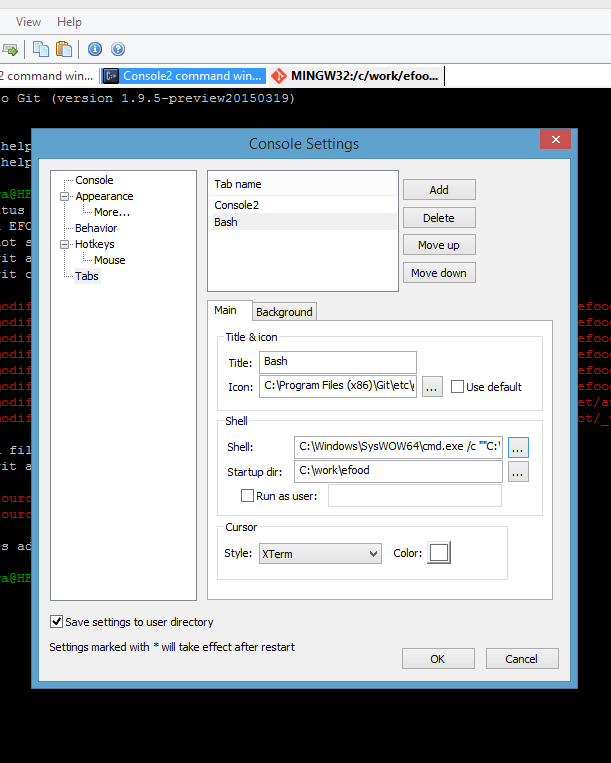Open the cursor Color swatch
The width and height of the screenshot is (611, 763).
(x=439, y=553)
